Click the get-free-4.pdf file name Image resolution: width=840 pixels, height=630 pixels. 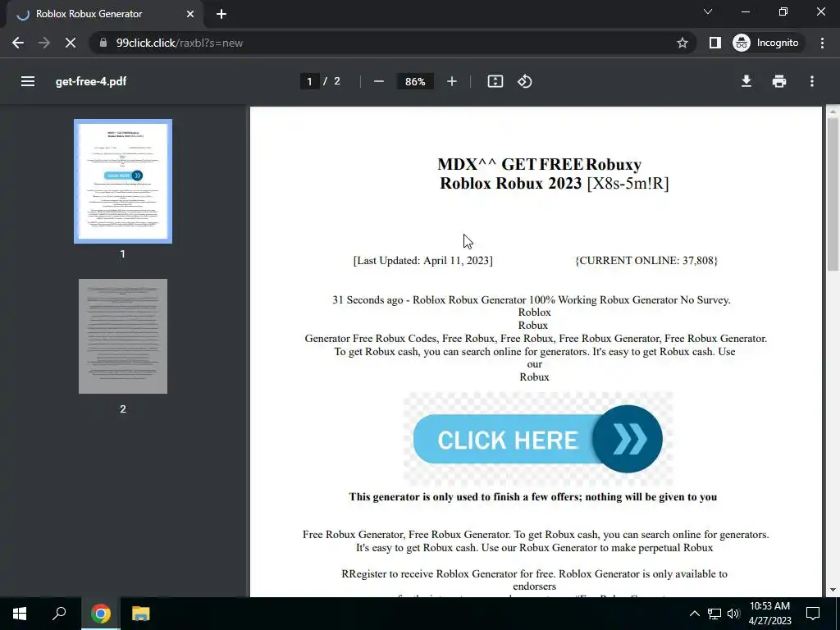click(x=91, y=81)
